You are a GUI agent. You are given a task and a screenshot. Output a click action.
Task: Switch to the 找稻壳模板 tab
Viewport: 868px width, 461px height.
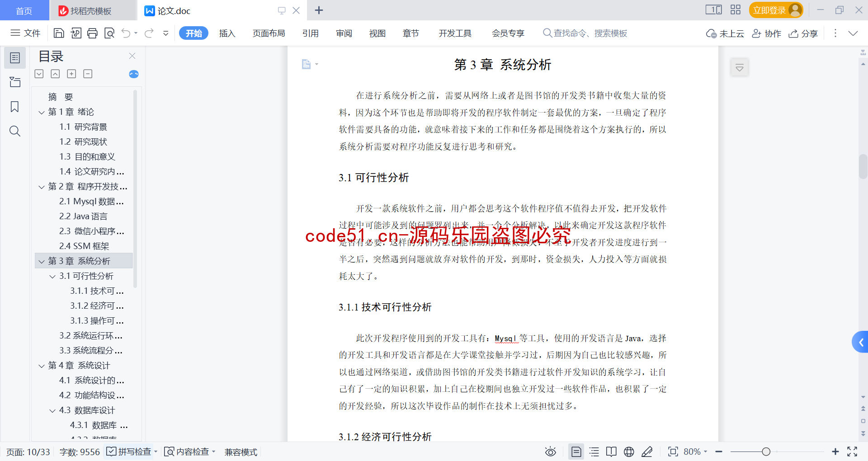tap(93, 10)
